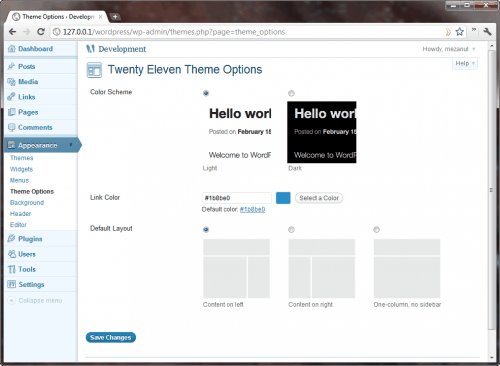This screenshot has width=500, height=366.
Task: Collapse the Appearance submenu arrow
Action: (71, 145)
